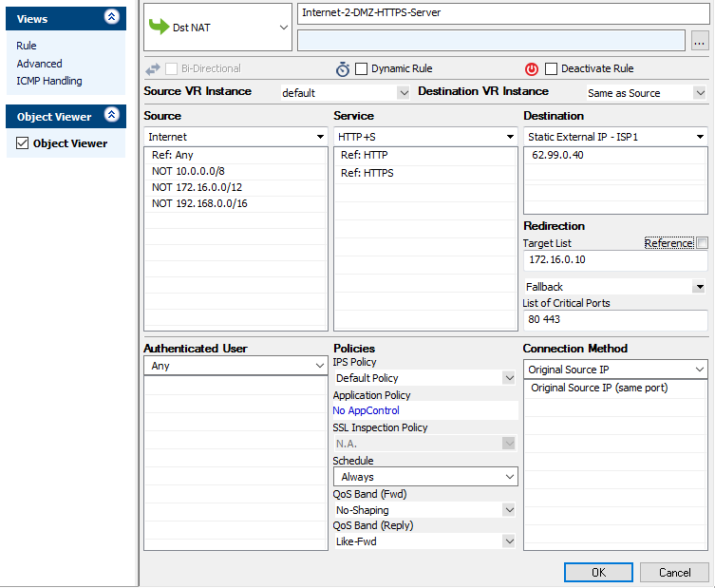Open the Rule view
The image size is (715, 588).
[27, 46]
